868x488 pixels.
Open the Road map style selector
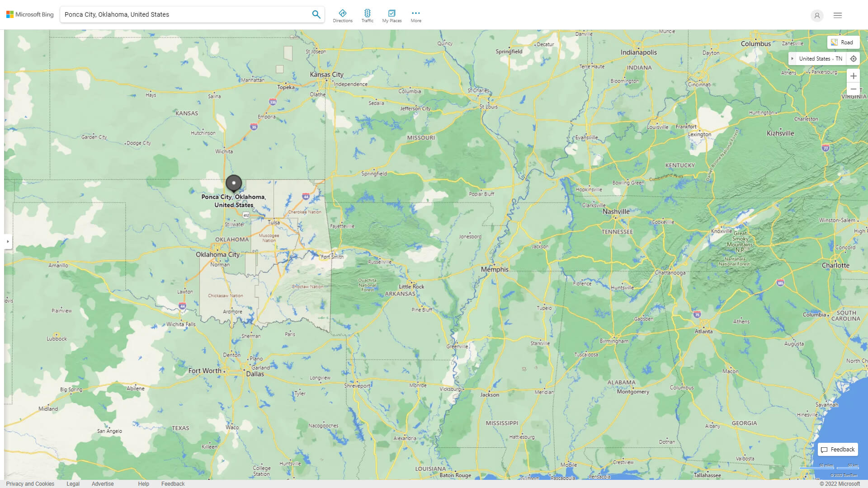click(843, 42)
